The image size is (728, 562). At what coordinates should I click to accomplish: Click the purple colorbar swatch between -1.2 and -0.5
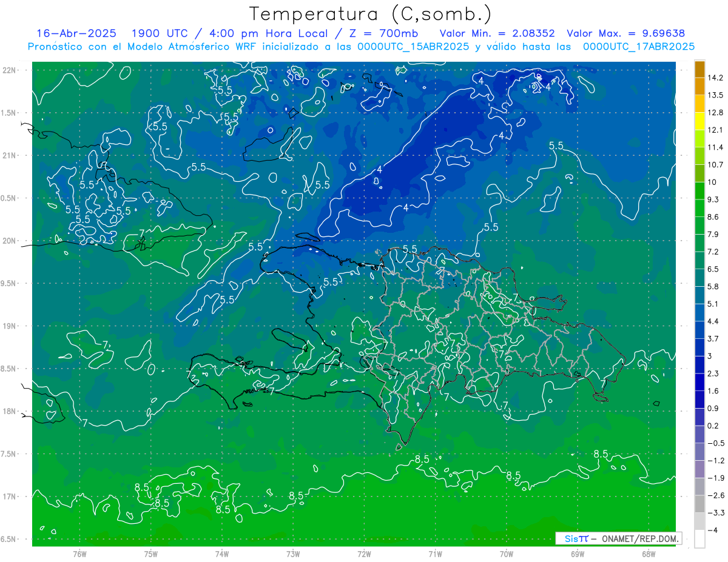pyautogui.click(x=699, y=452)
